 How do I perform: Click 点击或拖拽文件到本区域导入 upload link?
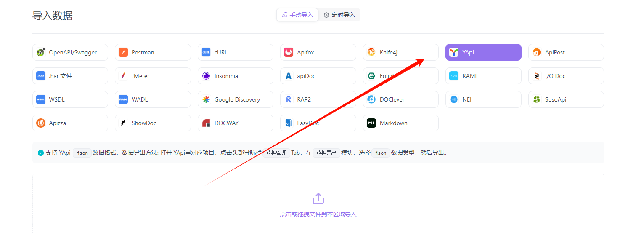coord(318,214)
